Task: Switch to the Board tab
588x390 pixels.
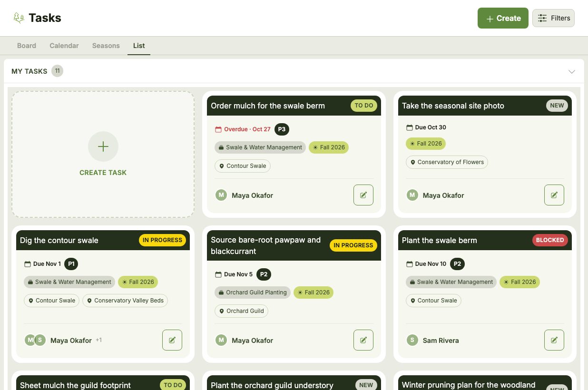Action: click(27, 46)
